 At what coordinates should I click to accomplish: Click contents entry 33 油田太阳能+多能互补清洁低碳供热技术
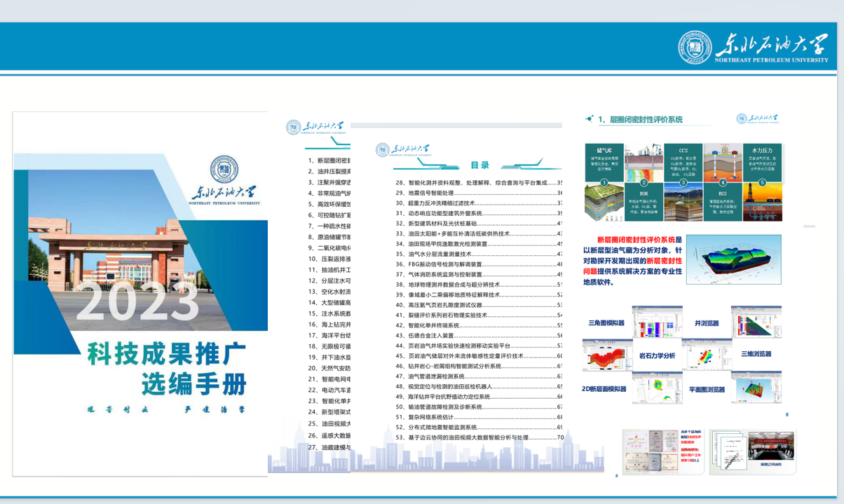click(x=479, y=233)
